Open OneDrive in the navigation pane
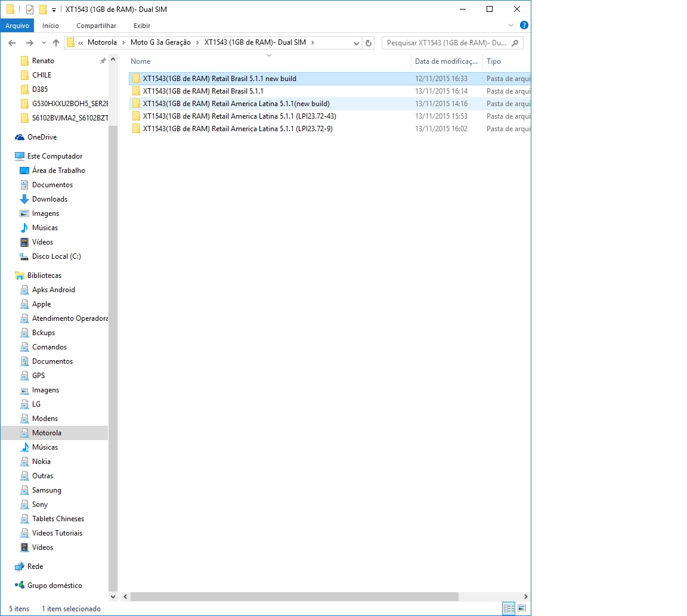 point(42,137)
